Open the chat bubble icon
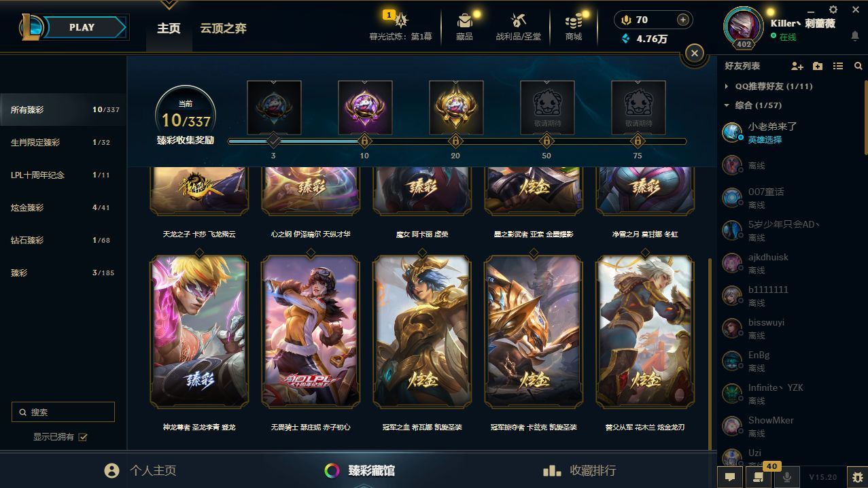The height and width of the screenshot is (488, 868). click(x=730, y=477)
